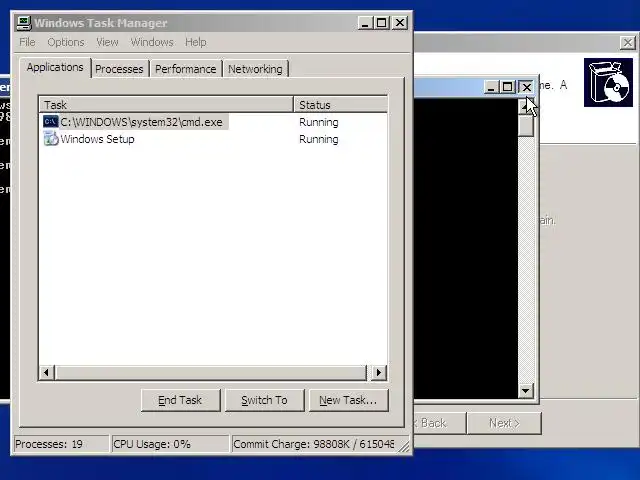Sort tasks by the Status column header

[340, 105]
